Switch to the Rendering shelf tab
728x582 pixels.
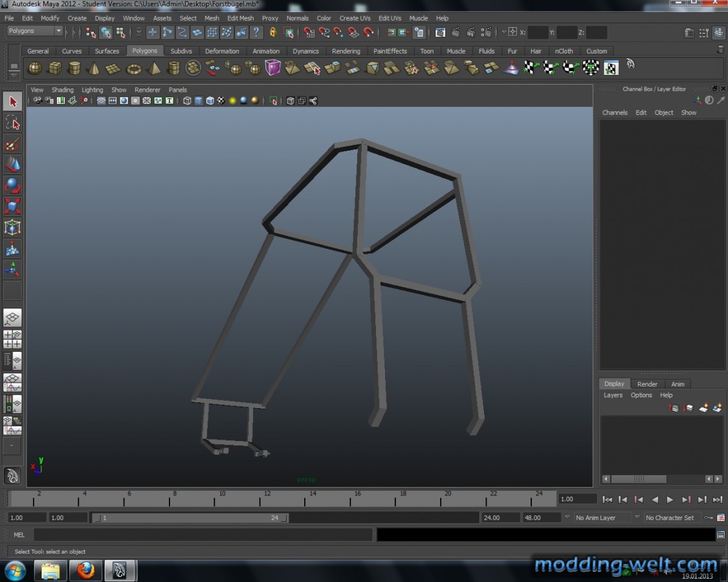pos(346,51)
